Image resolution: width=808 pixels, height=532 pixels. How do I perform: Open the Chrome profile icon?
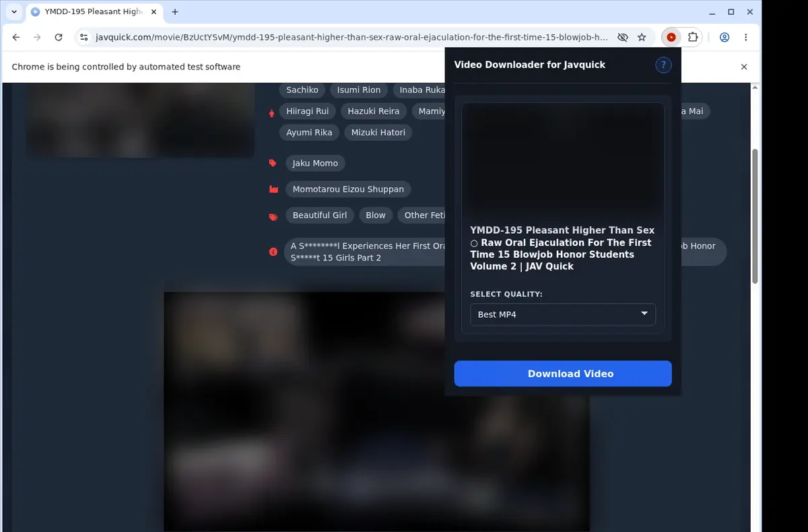[725, 38]
